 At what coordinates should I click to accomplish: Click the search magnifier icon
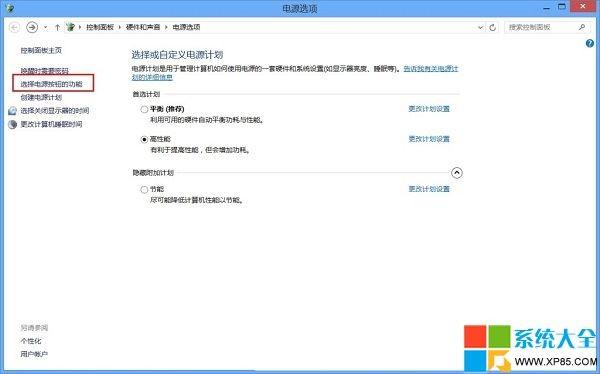click(582, 27)
